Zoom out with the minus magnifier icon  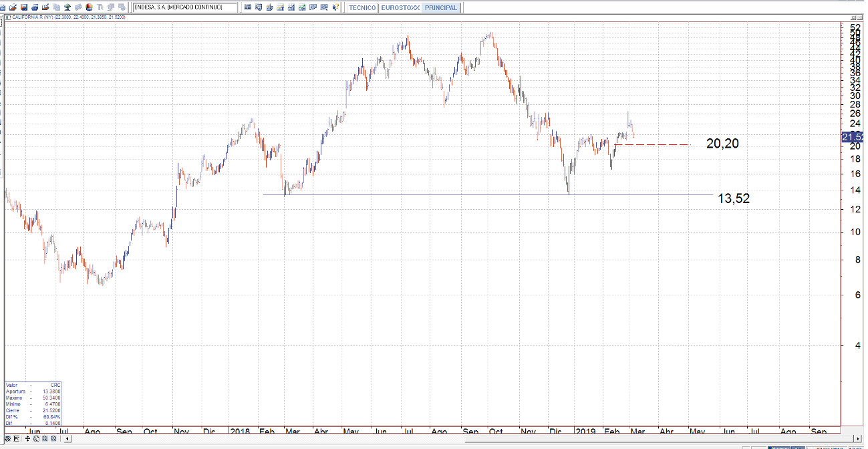pos(45,438)
